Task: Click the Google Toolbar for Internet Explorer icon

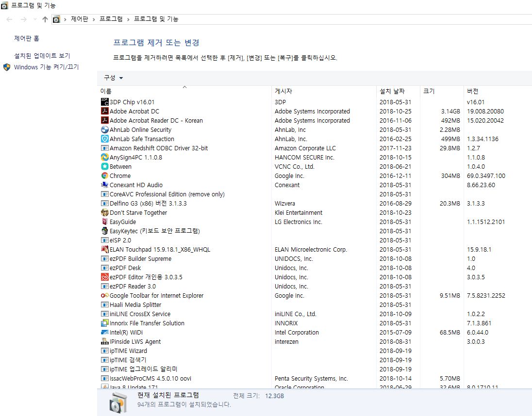Action: (104, 296)
